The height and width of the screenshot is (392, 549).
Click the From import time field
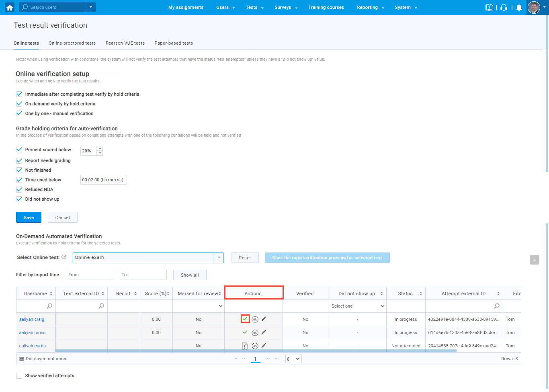90,275
